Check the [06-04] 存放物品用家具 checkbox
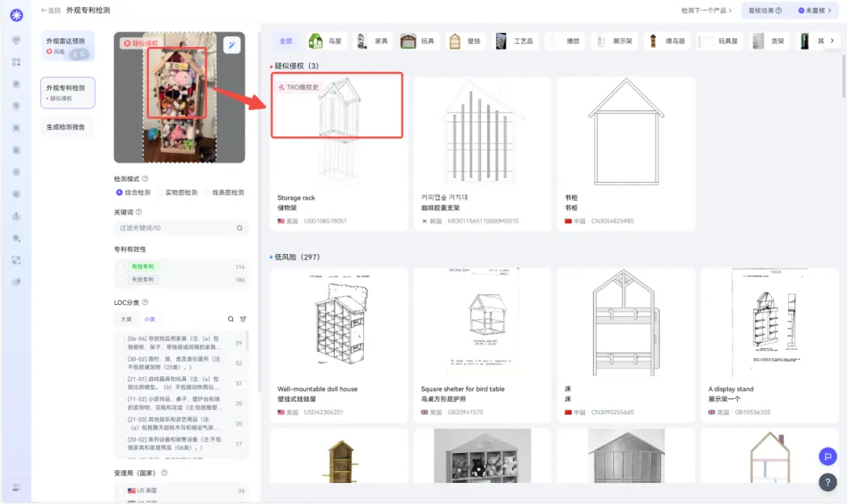The image size is (847, 504). coord(121,339)
